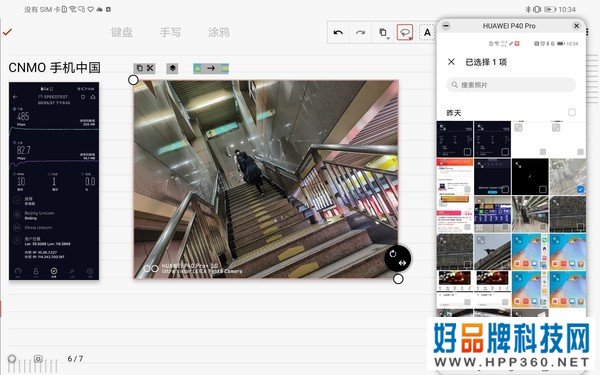Screen dimensions: 600x375
Task: Click the round handle beside the bottom ruler
Action: [x=12, y=359]
